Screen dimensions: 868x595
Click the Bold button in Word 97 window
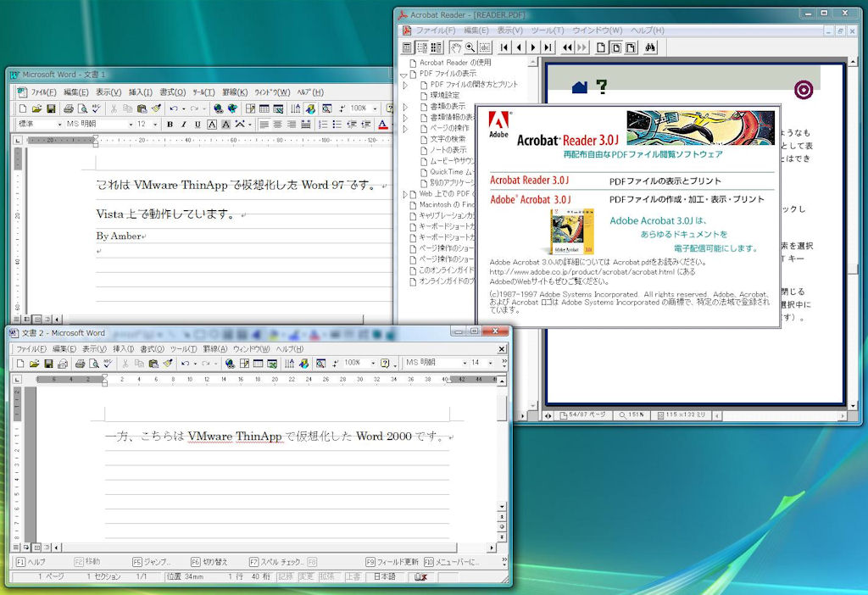pyautogui.click(x=170, y=125)
